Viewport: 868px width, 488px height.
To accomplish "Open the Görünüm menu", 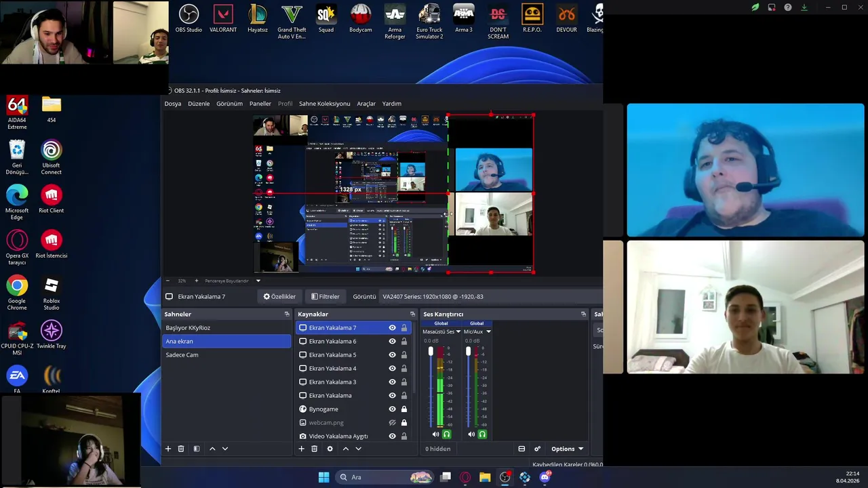I will [x=229, y=104].
